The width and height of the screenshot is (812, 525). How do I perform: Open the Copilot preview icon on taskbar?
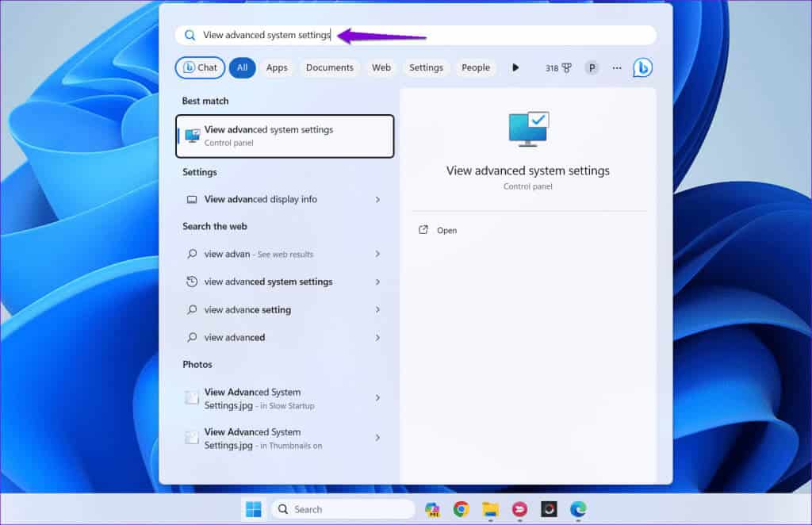point(432,509)
